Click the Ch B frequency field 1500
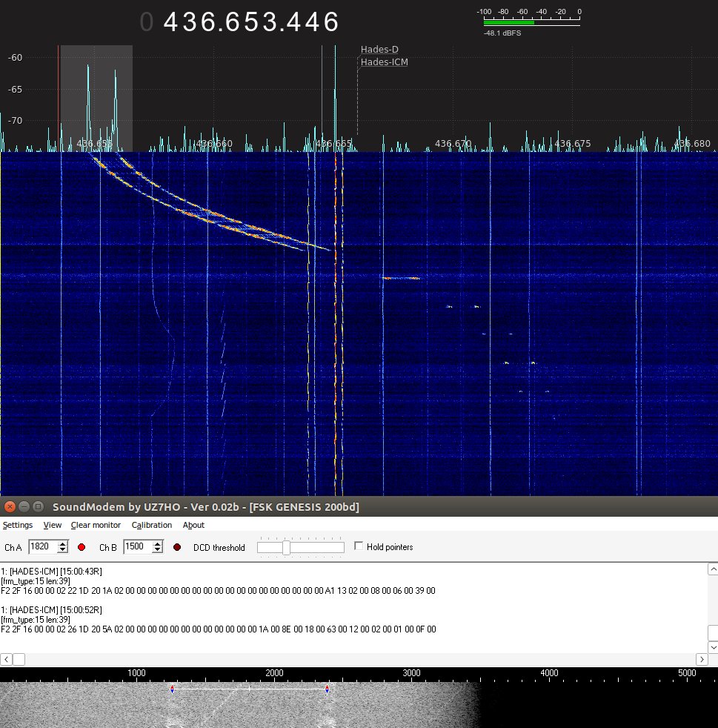This screenshot has height=728, width=718. click(138, 546)
